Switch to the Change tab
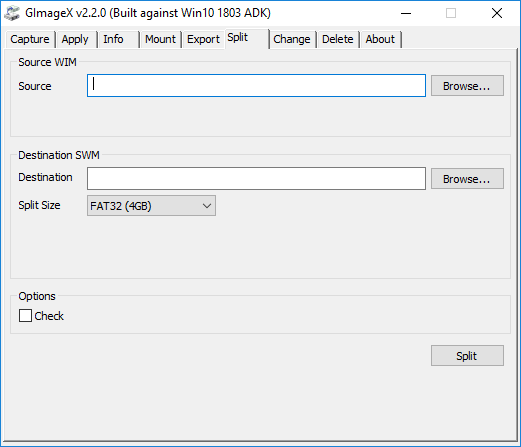Image resolution: width=521 pixels, height=447 pixels. point(292,39)
